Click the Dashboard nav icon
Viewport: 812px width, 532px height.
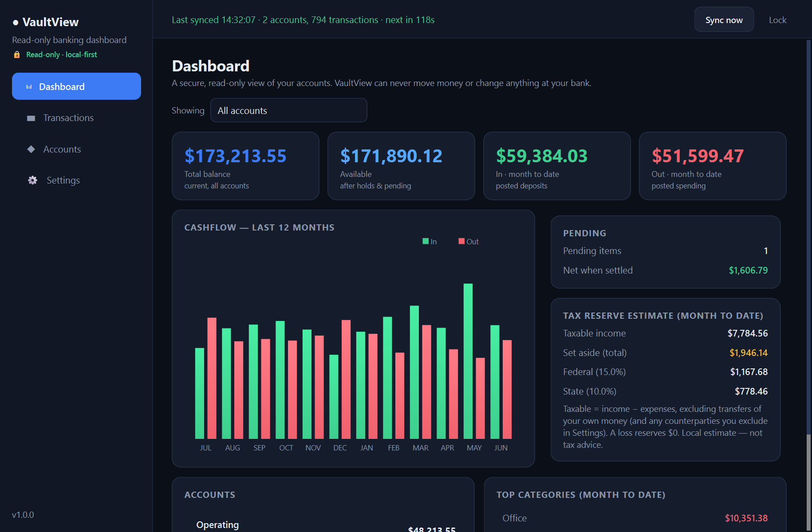click(x=29, y=87)
